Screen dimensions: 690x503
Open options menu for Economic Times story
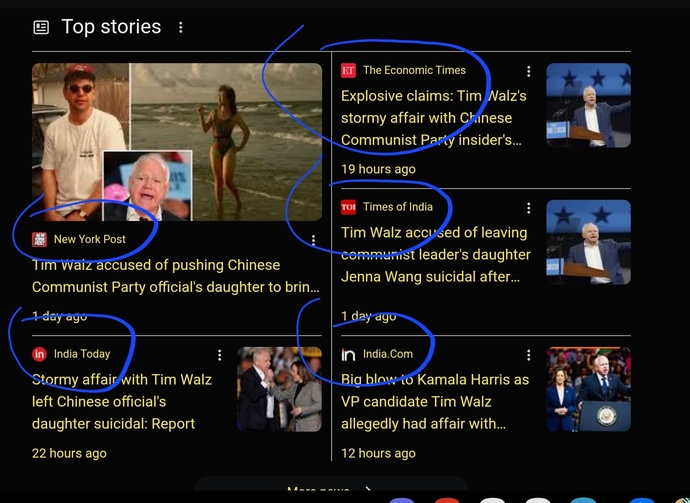(529, 71)
